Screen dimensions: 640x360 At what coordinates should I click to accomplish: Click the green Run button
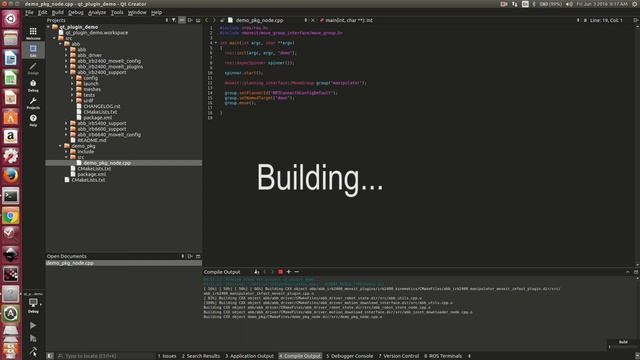pyautogui.click(x=33, y=325)
